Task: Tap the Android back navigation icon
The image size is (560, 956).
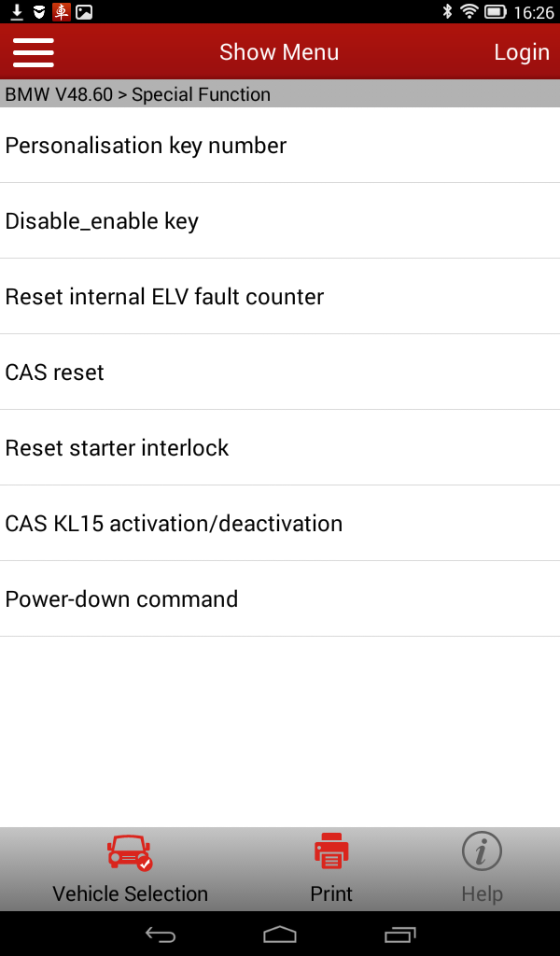Action: (x=161, y=934)
